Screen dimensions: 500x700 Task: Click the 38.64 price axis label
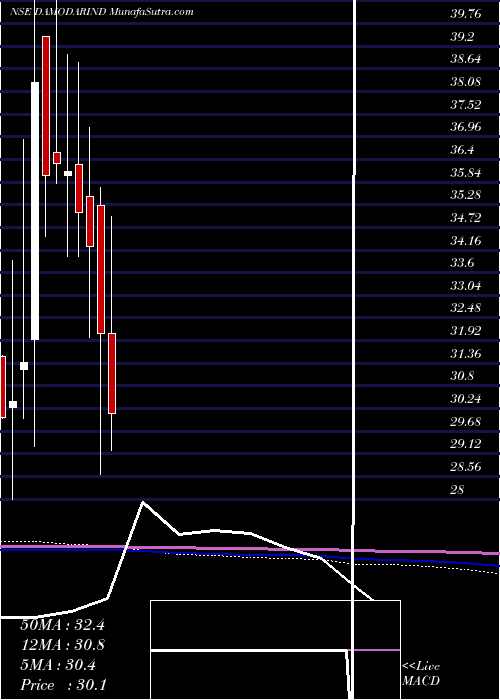[x=466, y=59]
